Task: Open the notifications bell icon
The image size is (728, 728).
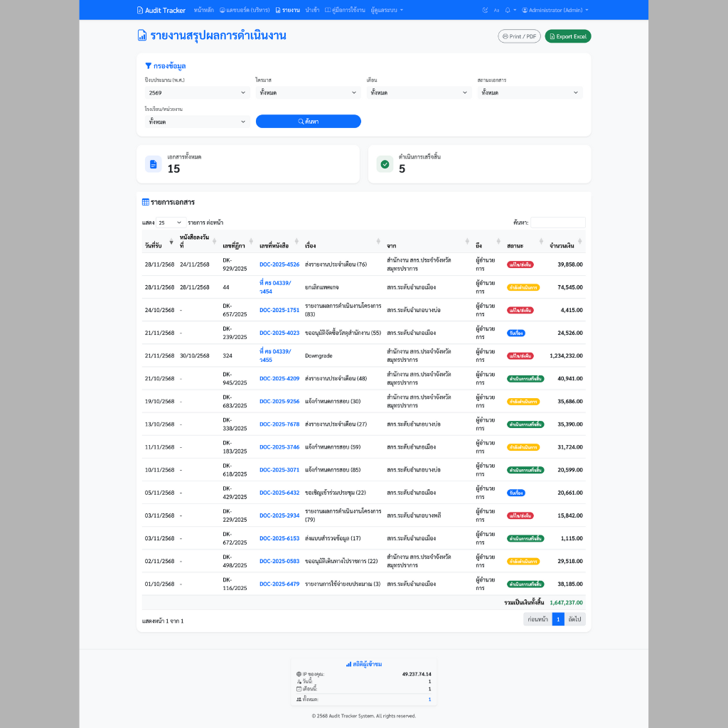Action: 508,10
